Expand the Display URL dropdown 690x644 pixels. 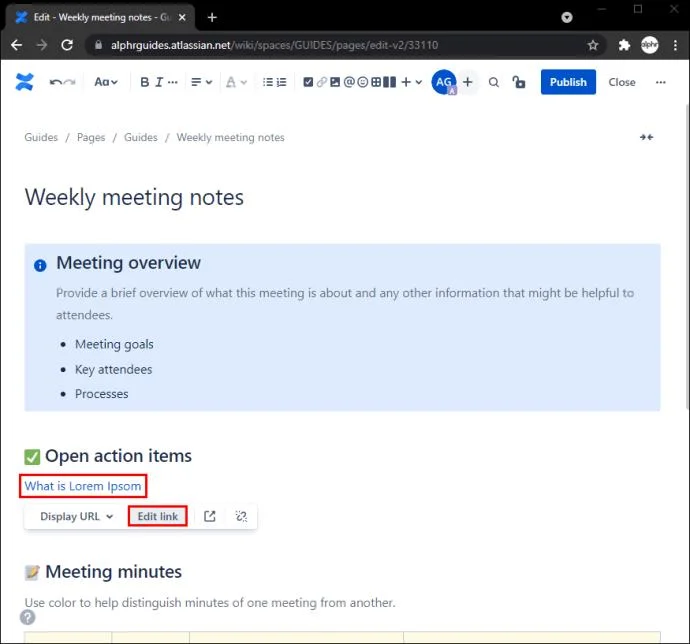tap(76, 516)
